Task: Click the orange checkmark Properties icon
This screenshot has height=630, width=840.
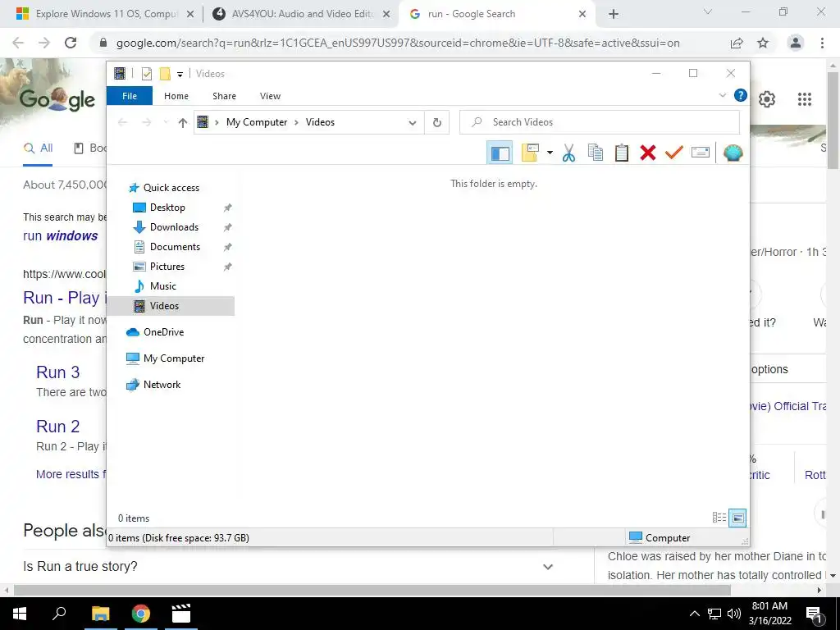Action: [674, 153]
